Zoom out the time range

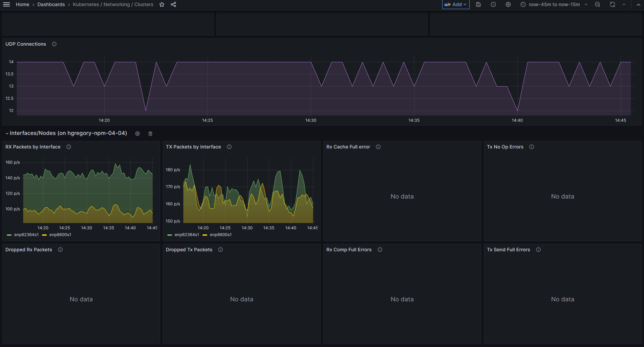pyautogui.click(x=598, y=4)
